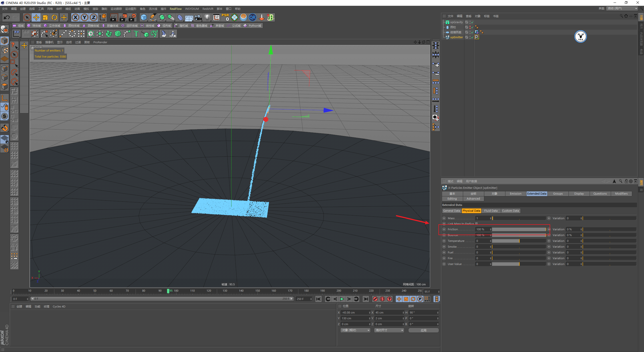Open the Emission tab of xpEmitter
The width and height of the screenshot is (644, 352).
coord(515,194)
